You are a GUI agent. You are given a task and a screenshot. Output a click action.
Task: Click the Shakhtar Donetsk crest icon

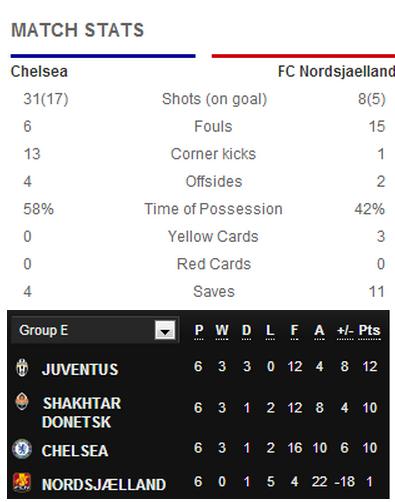click(22, 401)
